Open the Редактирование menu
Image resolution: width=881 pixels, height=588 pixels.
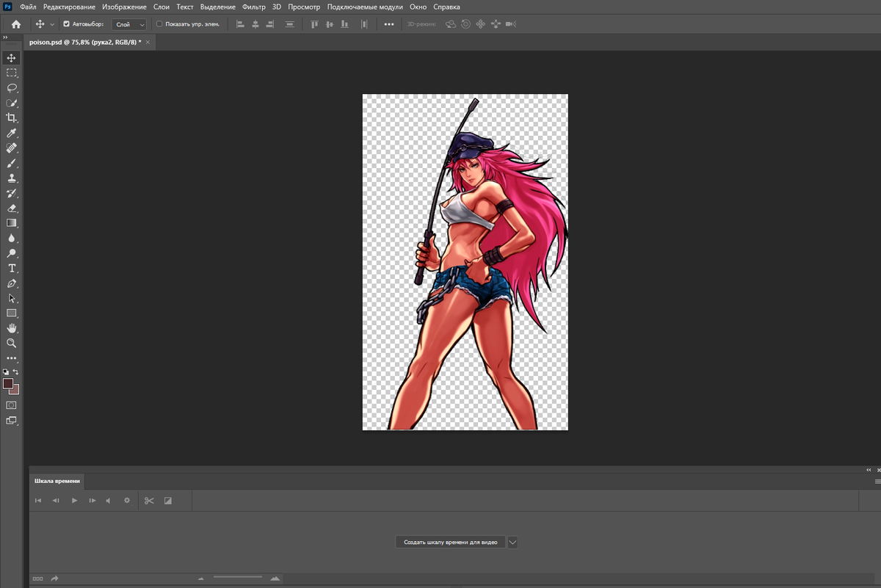pos(69,7)
